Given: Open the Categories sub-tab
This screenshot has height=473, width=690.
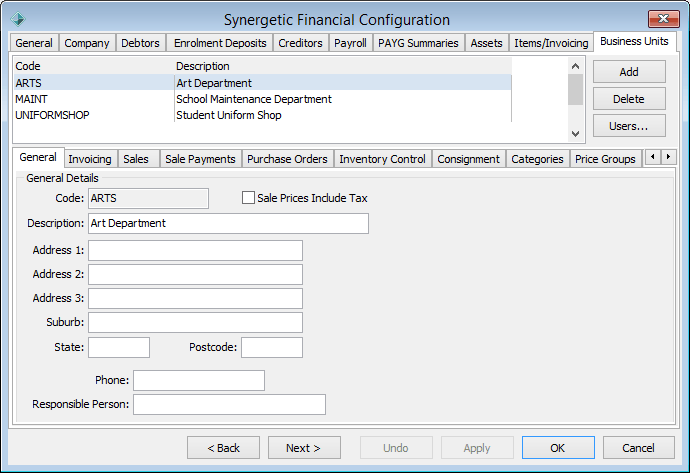Looking at the screenshot, I should [537, 159].
